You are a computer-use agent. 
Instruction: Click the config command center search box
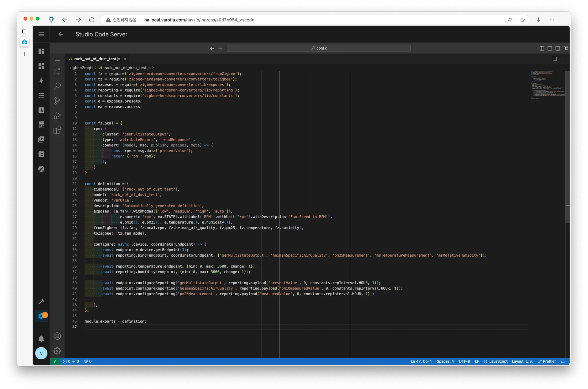[318, 48]
